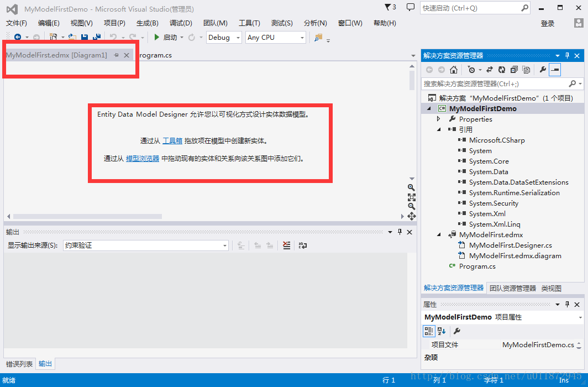Screen dimensions: 588x387
Task: Click the New Project toolbar icon
Action: click(x=54, y=37)
